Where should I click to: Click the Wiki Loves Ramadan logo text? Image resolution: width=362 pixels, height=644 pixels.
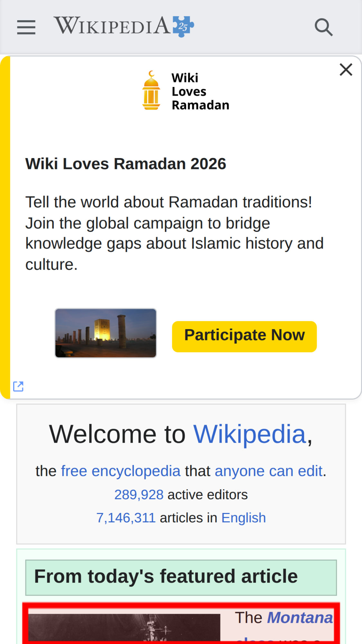(x=200, y=91)
